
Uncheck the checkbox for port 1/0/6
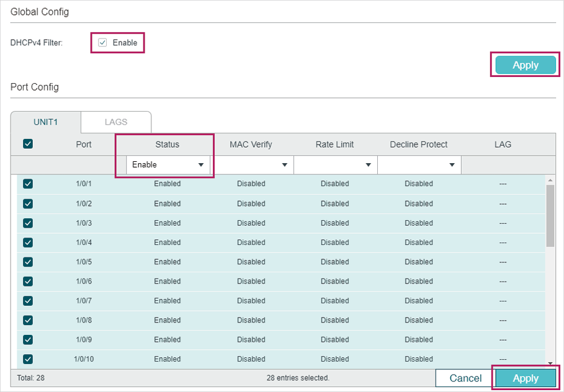[28, 281]
